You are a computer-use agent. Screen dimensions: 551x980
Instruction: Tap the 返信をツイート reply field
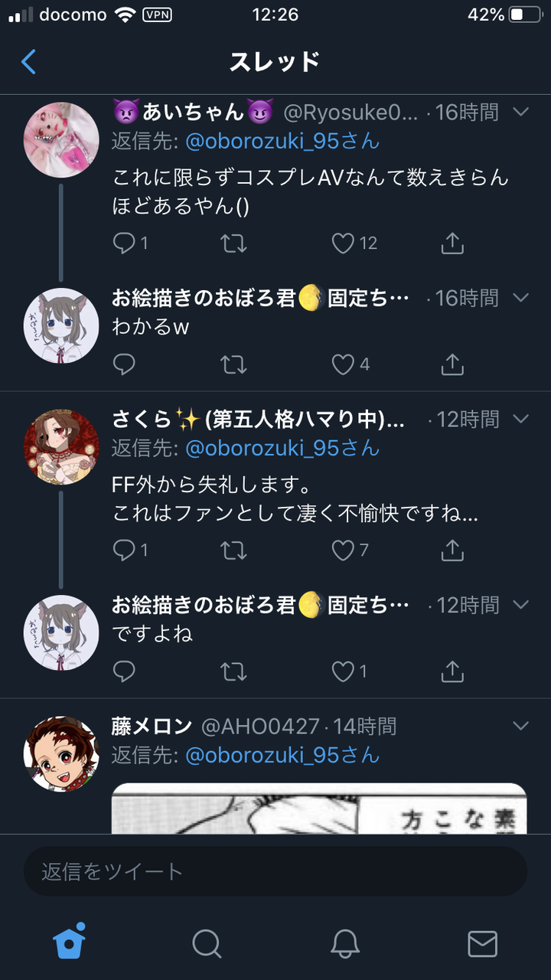(275, 871)
